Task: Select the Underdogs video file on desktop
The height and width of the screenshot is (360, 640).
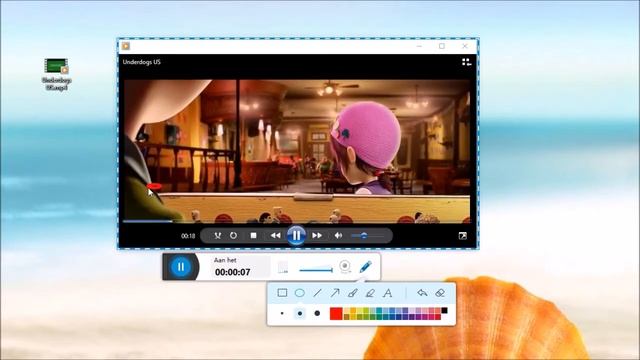Action: [x=56, y=75]
